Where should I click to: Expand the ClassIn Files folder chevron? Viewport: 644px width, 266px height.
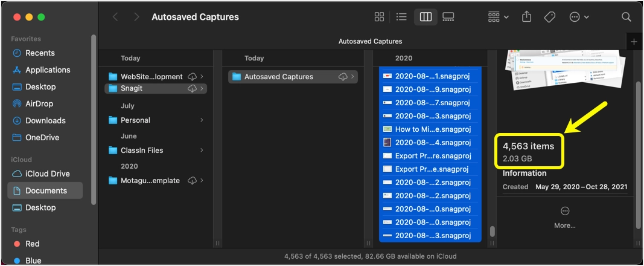pyautogui.click(x=202, y=151)
